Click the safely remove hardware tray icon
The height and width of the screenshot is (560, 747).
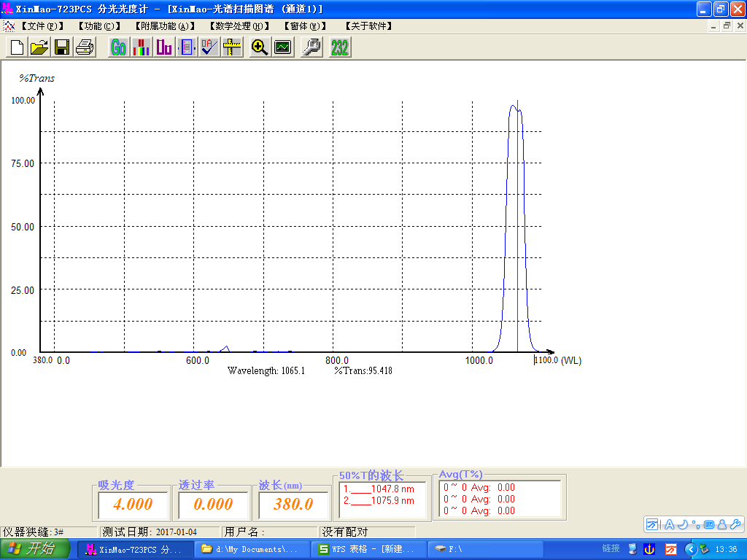pyautogui.click(x=704, y=549)
